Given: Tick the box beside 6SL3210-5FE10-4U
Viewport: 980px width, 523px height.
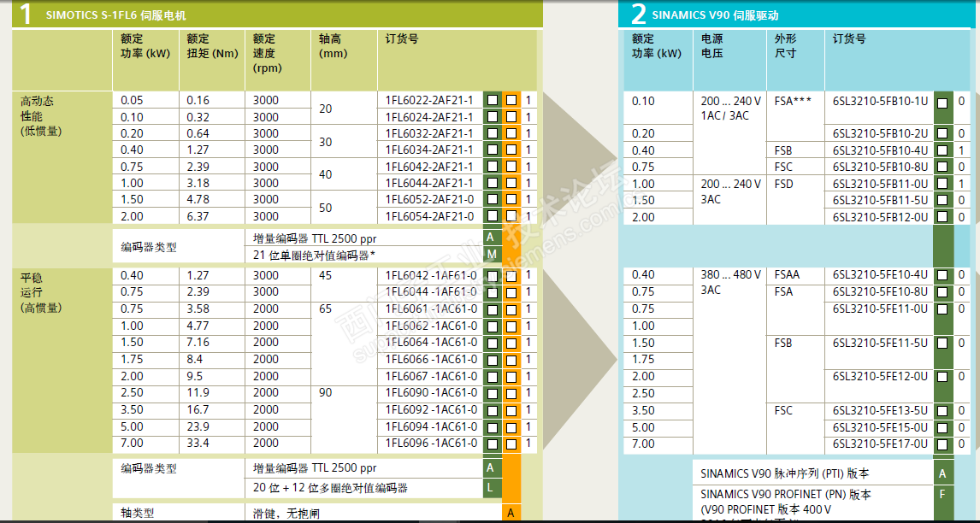Looking at the screenshot, I should click(942, 275).
